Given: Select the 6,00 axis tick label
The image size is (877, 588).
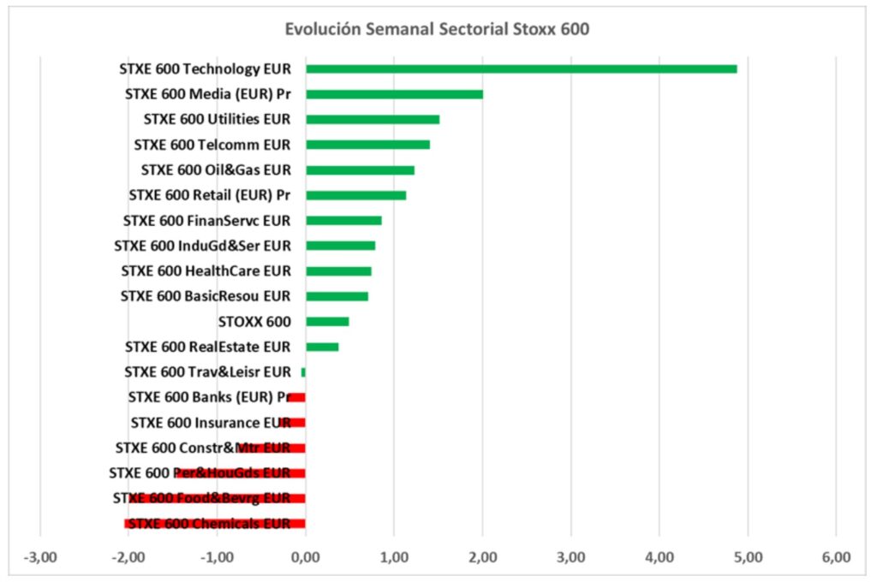Looking at the screenshot, I should pyautogui.click(x=836, y=557).
